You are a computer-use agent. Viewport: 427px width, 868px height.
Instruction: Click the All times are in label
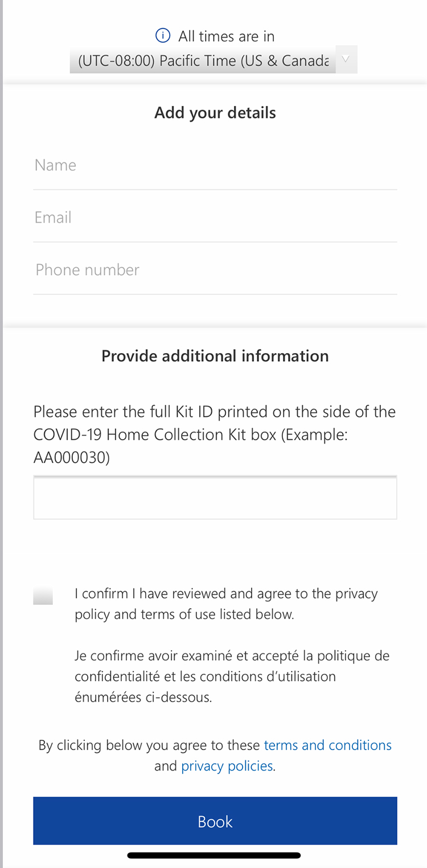[227, 36]
